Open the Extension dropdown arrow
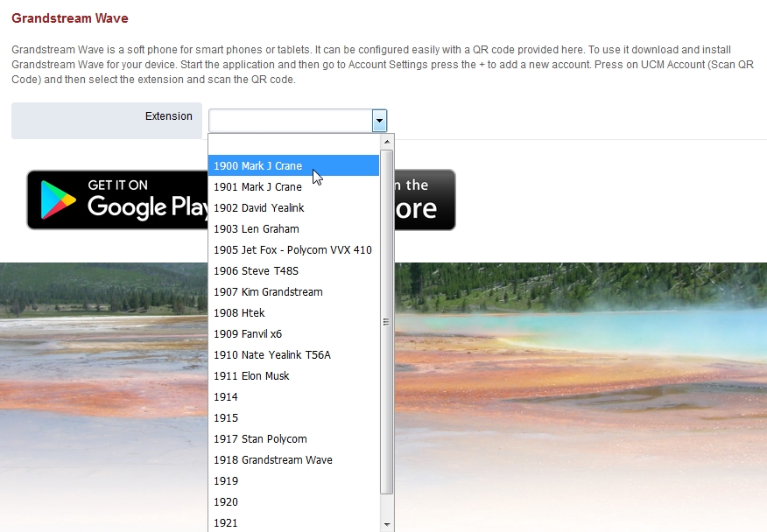The height and width of the screenshot is (532, 767). point(379,121)
